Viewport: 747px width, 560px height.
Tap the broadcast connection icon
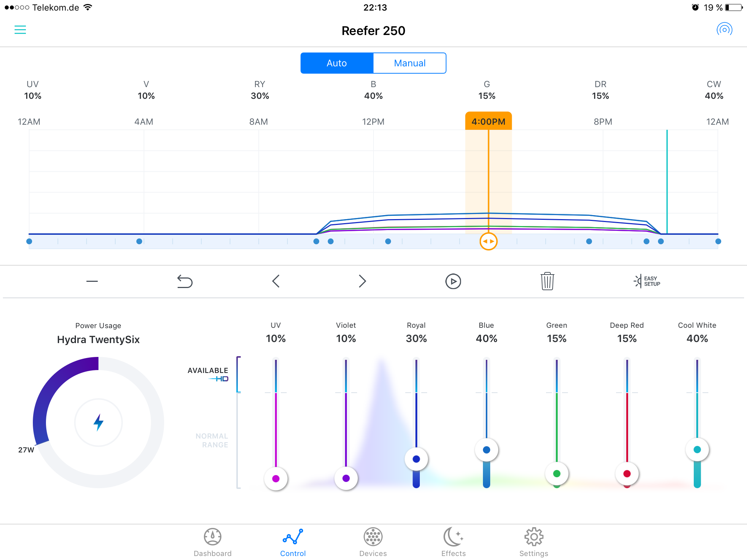[x=724, y=30]
